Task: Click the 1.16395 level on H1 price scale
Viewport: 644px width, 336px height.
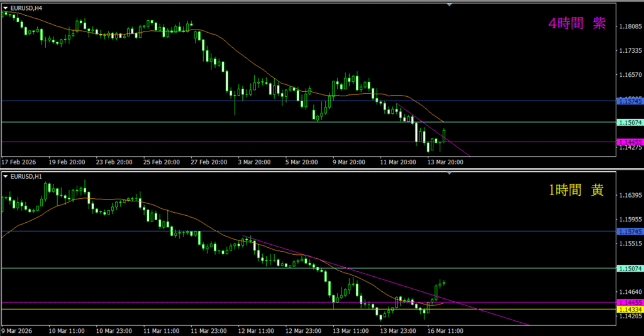Action: 630,196
